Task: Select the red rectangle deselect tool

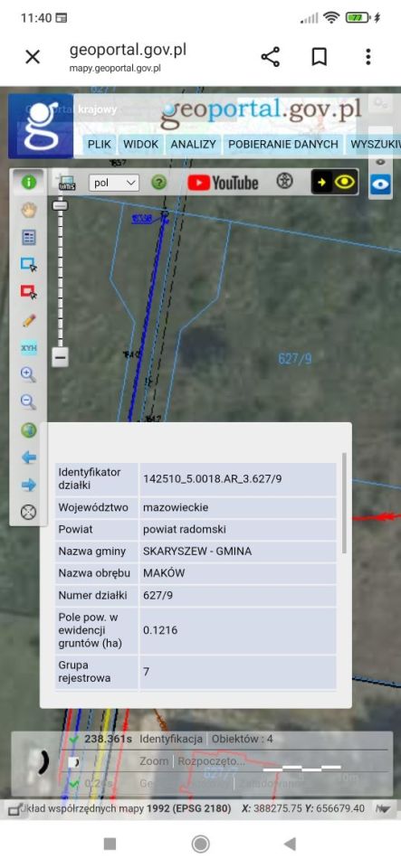Action: click(x=28, y=292)
